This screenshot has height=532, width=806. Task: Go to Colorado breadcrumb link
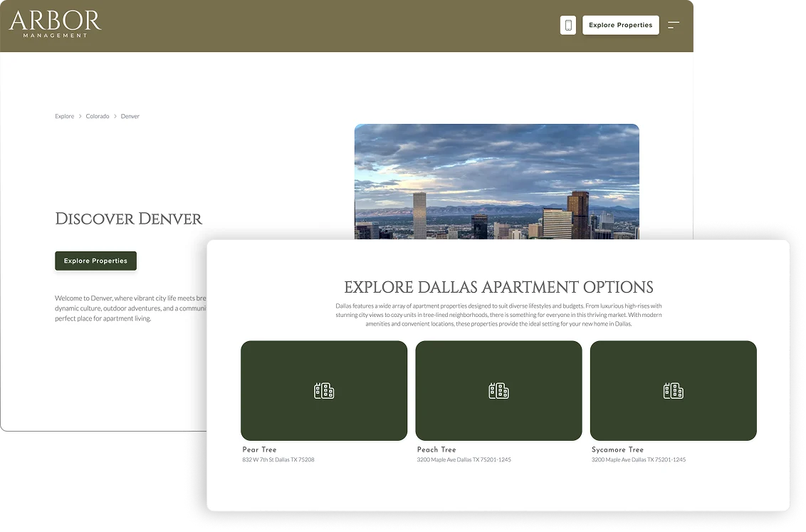point(97,116)
